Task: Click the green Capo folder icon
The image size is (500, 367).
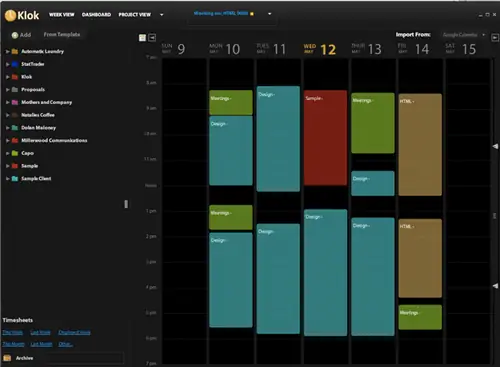Action: pyautogui.click(x=15, y=153)
